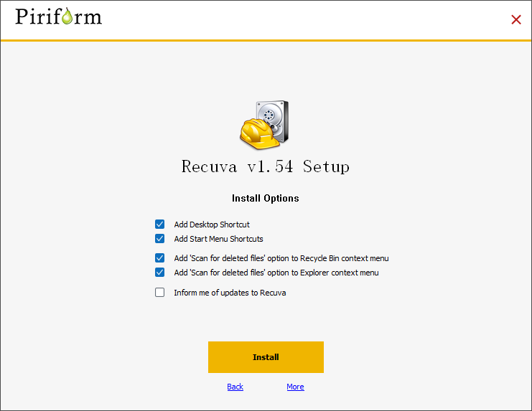
Task: Uncheck Add Desktop Shortcut
Action: pyautogui.click(x=160, y=225)
